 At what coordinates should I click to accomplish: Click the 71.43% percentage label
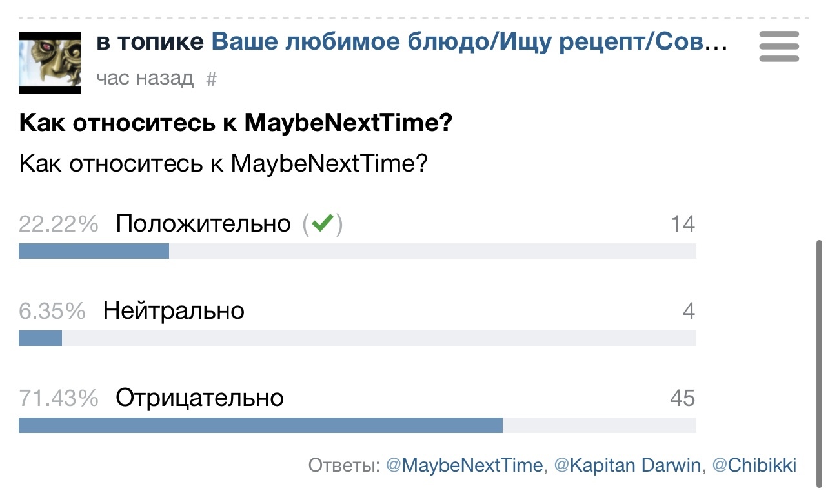59,398
